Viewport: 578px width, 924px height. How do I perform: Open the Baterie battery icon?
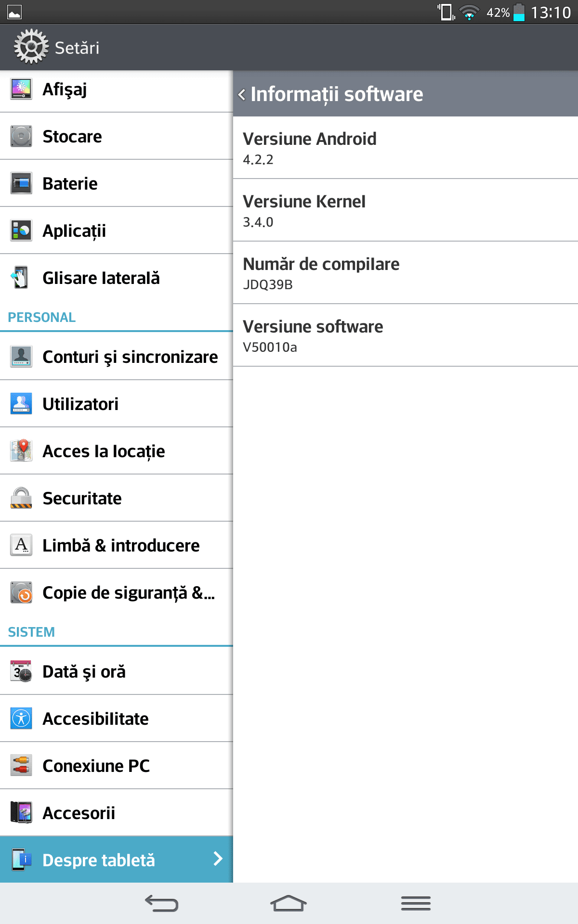pyautogui.click(x=21, y=183)
